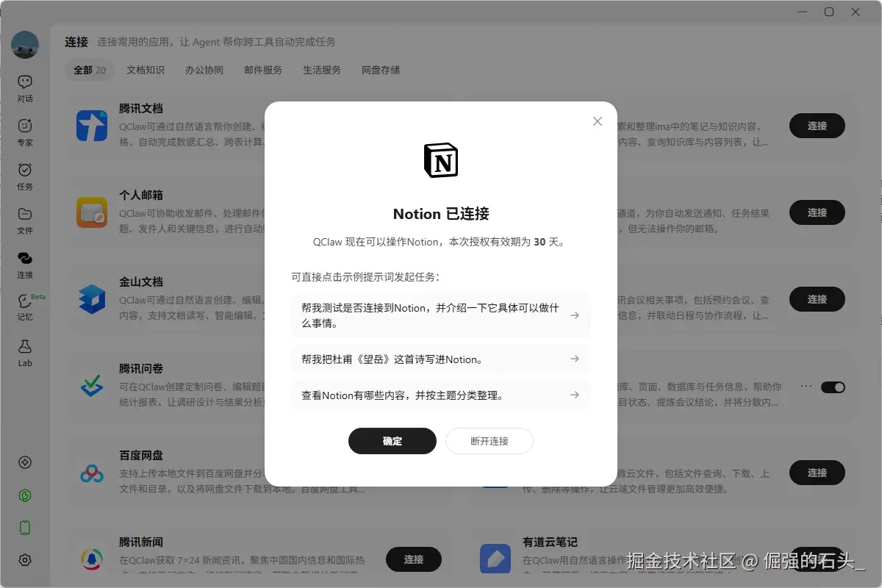This screenshot has height=588, width=882.
Task: Click 连接 button in second right-column card
Action: (817, 212)
